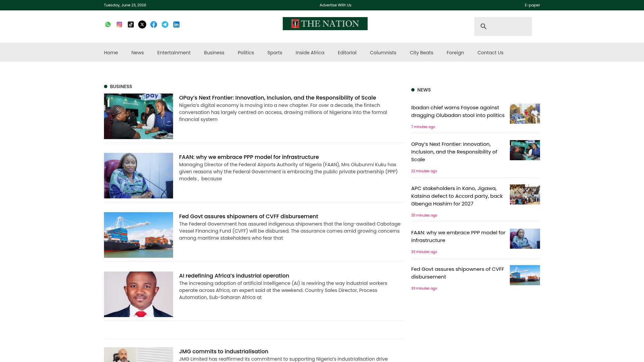Open the Telegram social icon
The width and height of the screenshot is (644, 362).
pyautogui.click(x=165, y=24)
